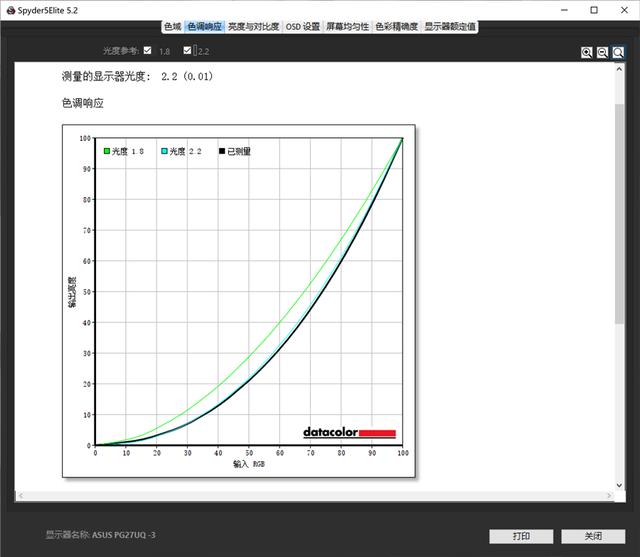
Task: Click the horizontal scrollbar right arrow
Action: (x=609, y=495)
